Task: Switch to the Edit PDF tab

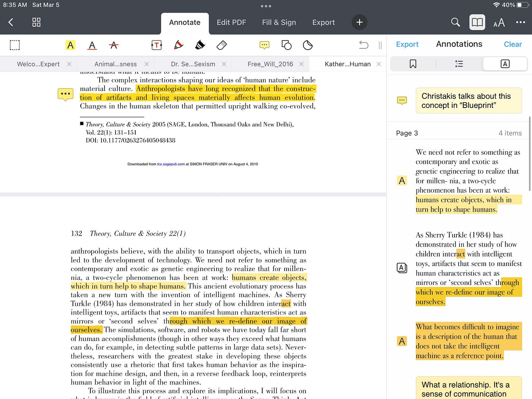Action: coord(231,22)
